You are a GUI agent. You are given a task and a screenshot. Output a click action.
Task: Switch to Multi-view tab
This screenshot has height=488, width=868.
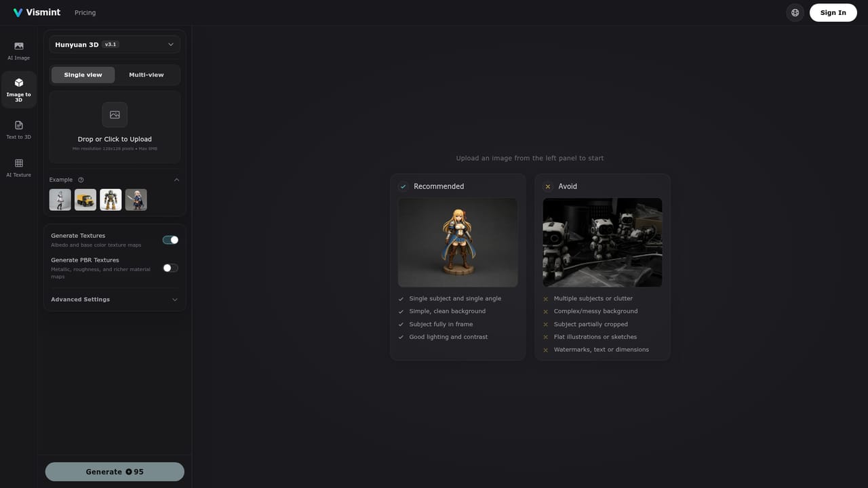pyautogui.click(x=146, y=75)
